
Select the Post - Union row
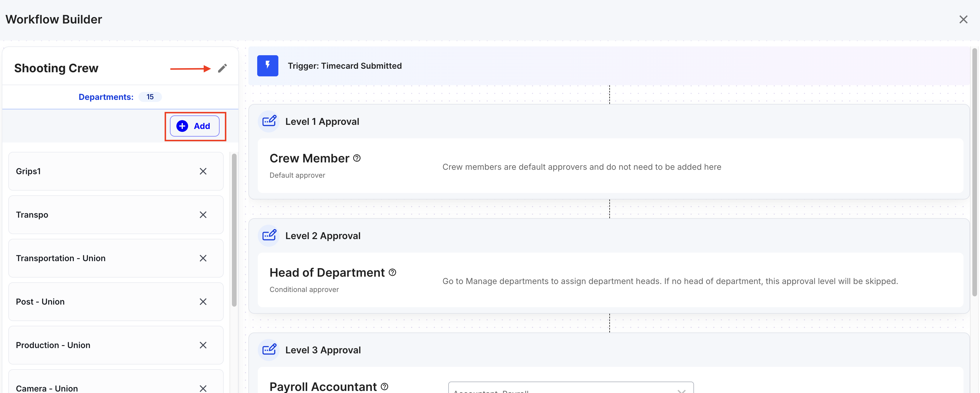point(116,302)
